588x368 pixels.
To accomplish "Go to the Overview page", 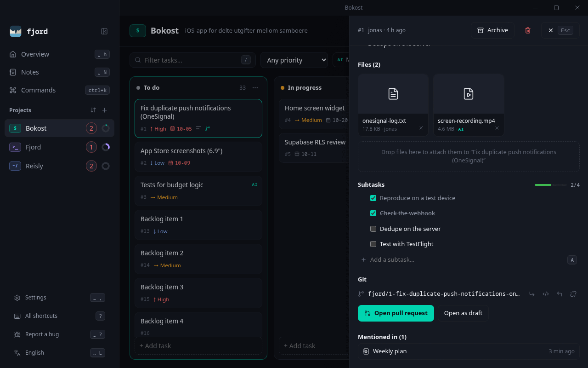I will [x=60, y=54].
